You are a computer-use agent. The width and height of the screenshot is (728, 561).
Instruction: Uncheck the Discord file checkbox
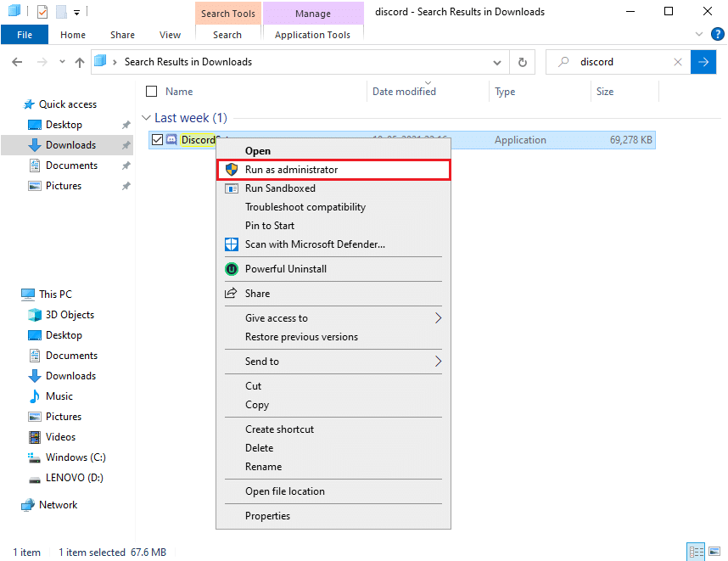pyautogui.click(x=157, y=140)
